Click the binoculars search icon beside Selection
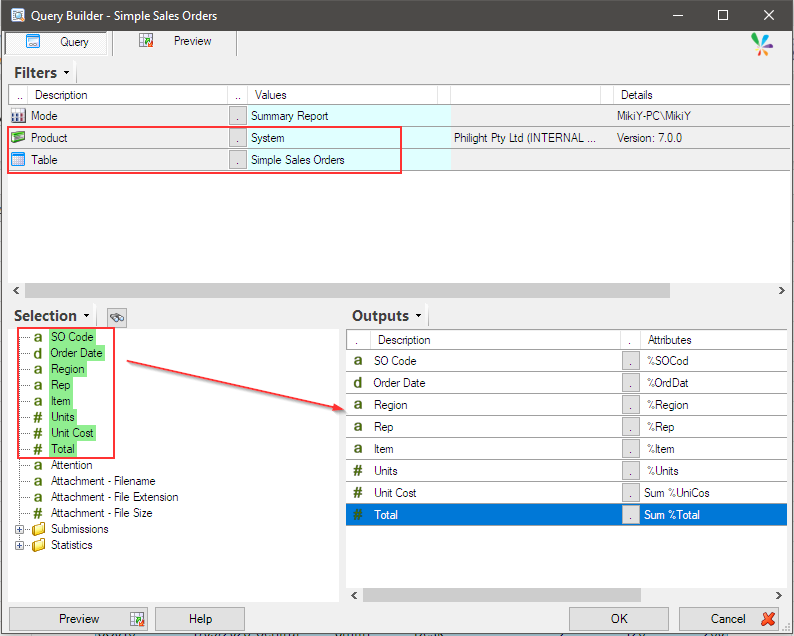 117,317
